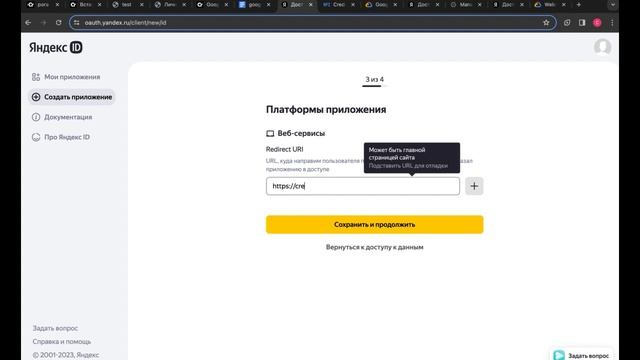640x360 pixels.
Task: Switch to the 'para' browser tab
Action: tap(42, 4)
